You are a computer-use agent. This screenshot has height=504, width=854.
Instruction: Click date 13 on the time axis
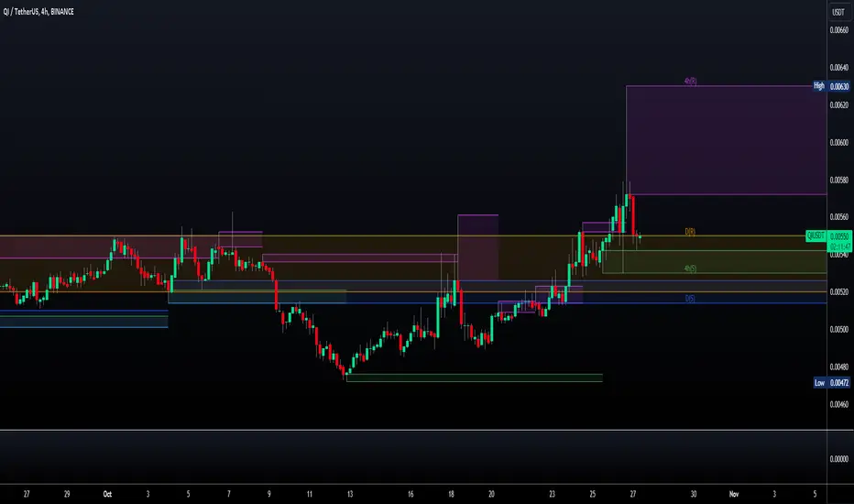tap(350, 494)
